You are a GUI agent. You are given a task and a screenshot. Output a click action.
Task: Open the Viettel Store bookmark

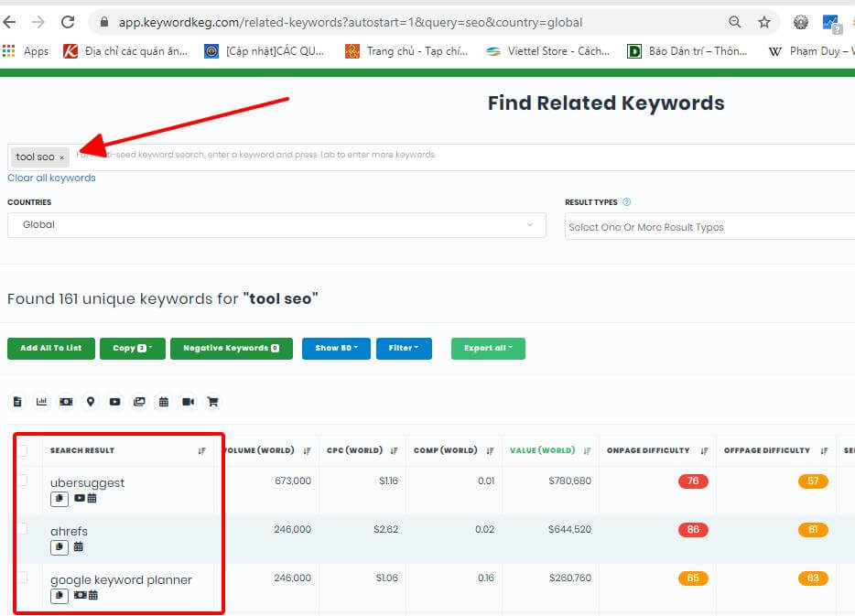pos(548,51)
